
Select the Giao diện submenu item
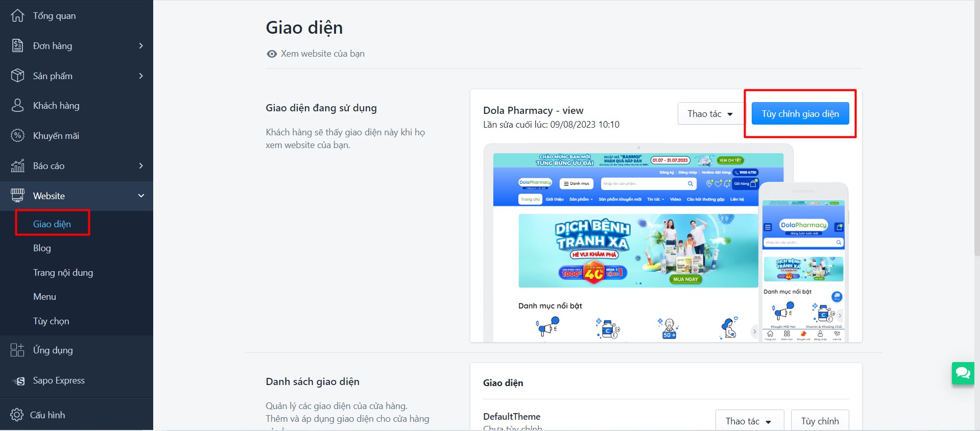(x=52, y=224)
